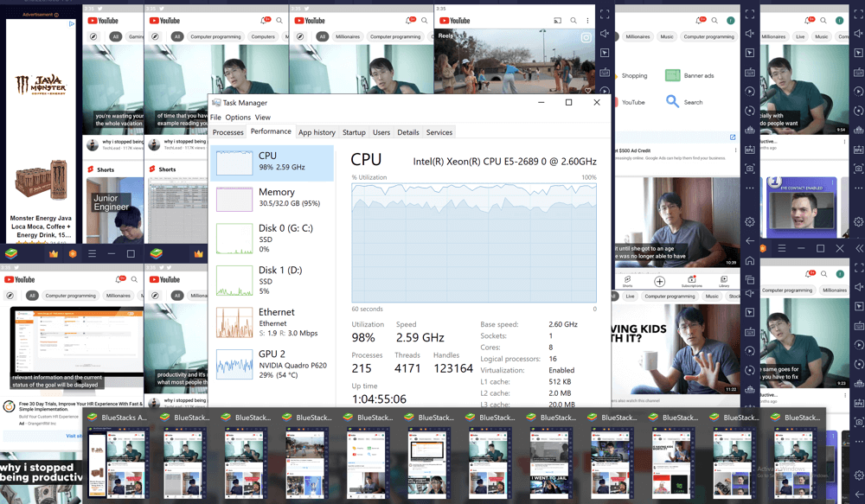Tap the Cast icon in the YouTube header
Image resolution: width=865 pixels, height=504 pixels.
pyautogui.click(x=558, y=21)
